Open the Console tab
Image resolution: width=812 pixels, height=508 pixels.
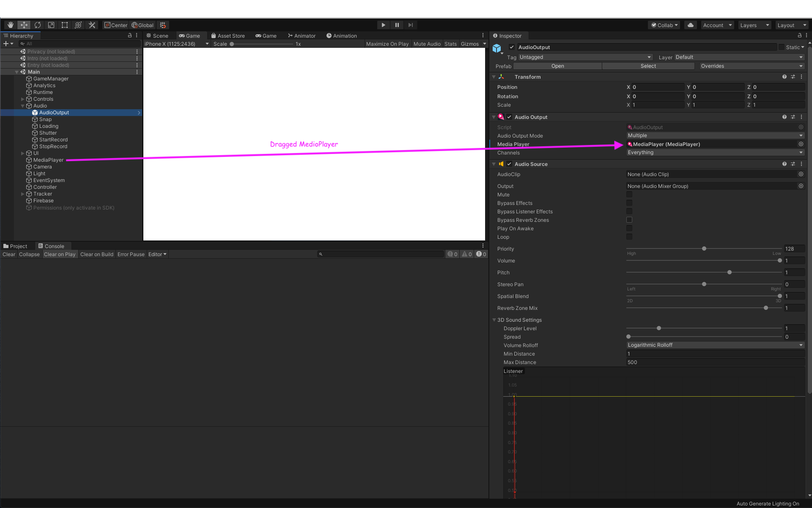(x=52, y=246)
